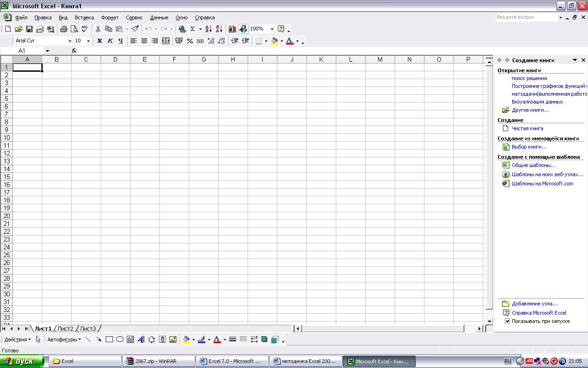Open Print Preview from the toolbar

(x=74, y=29)
